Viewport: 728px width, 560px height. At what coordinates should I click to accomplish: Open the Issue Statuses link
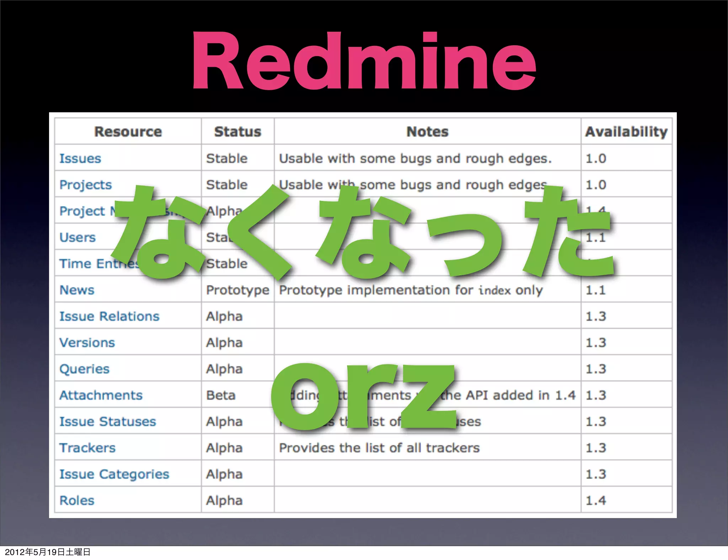coord(107,421)
